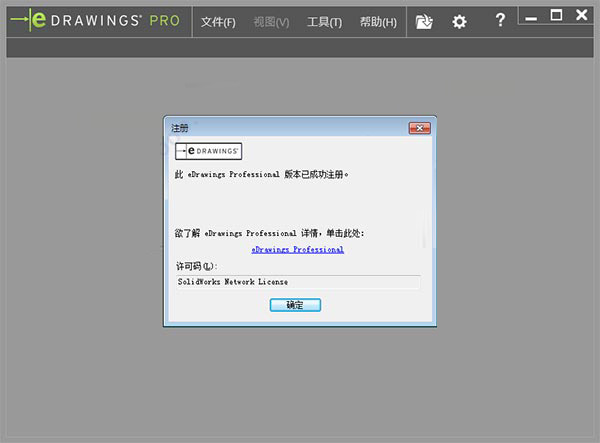Close the 注册 dialog with red X
This screenshot has width=600, height=443.
(419, 128)
